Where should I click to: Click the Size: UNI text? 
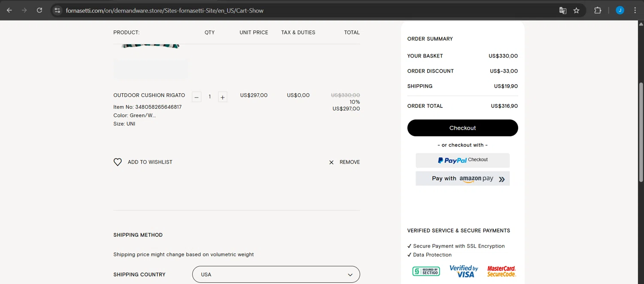pyautogui.click(x=124, y=124)
